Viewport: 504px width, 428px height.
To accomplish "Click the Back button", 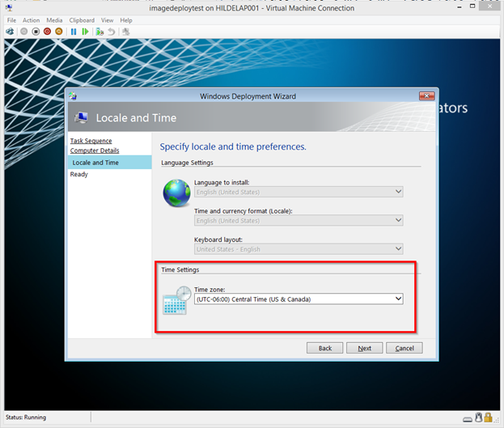I will (324, 348).
